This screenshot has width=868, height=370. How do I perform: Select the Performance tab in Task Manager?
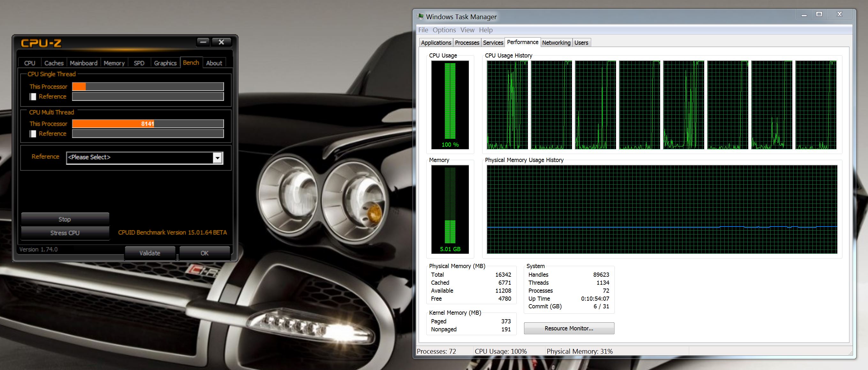[x=522, y=42]
